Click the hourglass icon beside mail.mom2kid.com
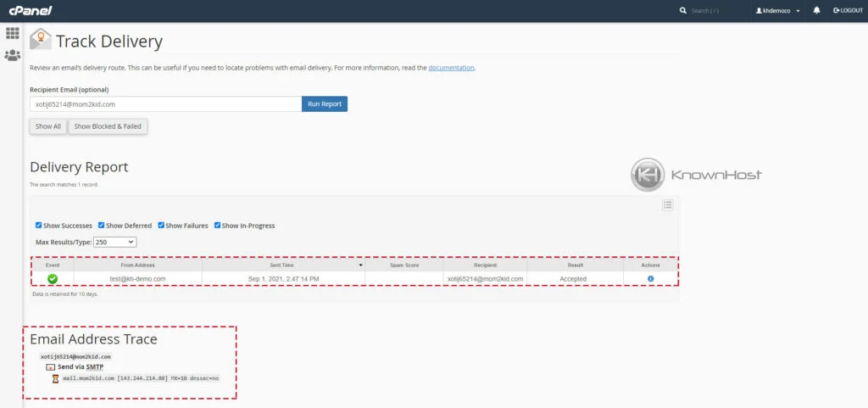The height and width of the screenshot is (408, 868). point(55,378)
